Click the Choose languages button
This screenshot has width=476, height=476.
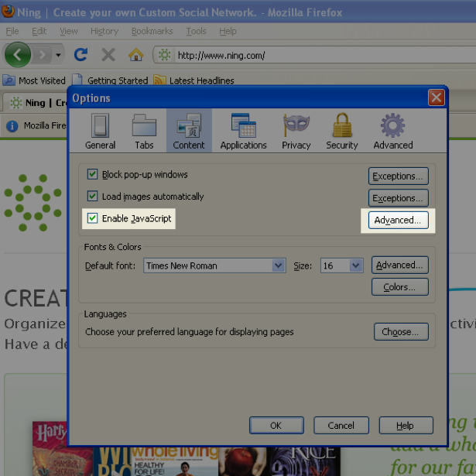[x=402, y=331]
